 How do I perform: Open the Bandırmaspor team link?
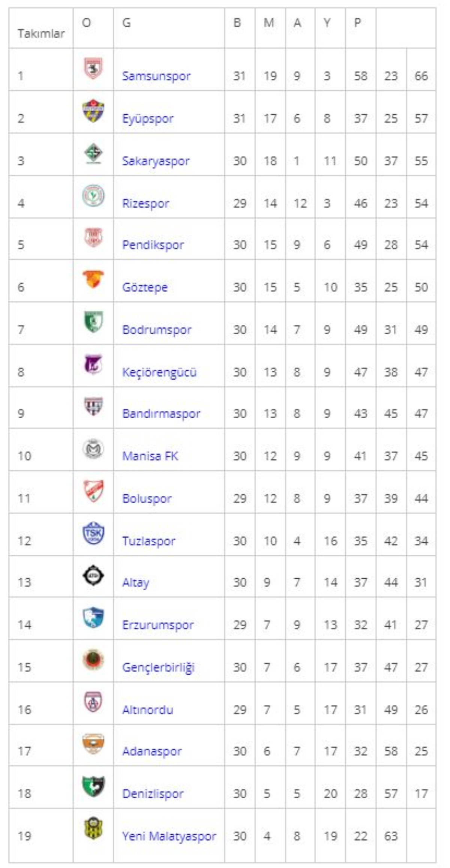(161, 414)
